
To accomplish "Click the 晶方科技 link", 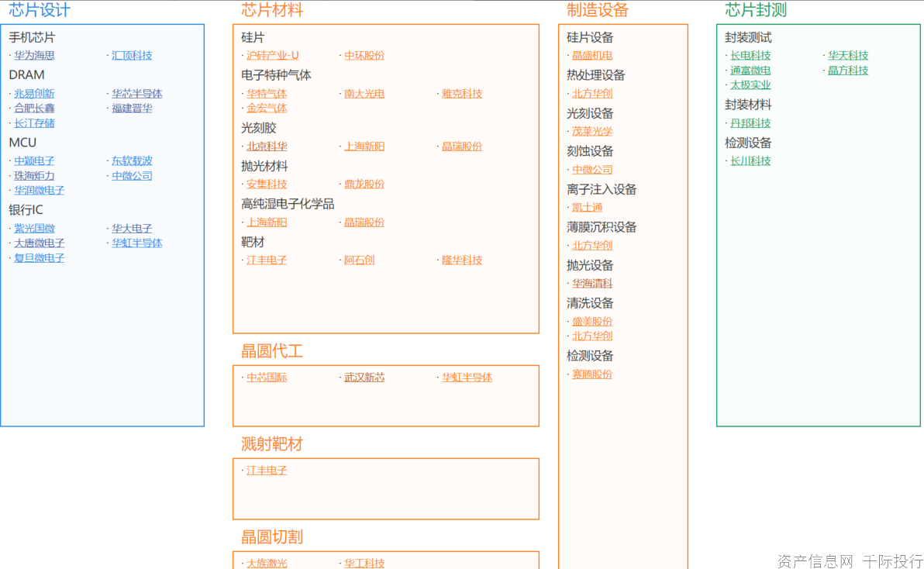I will coord(848,71).
